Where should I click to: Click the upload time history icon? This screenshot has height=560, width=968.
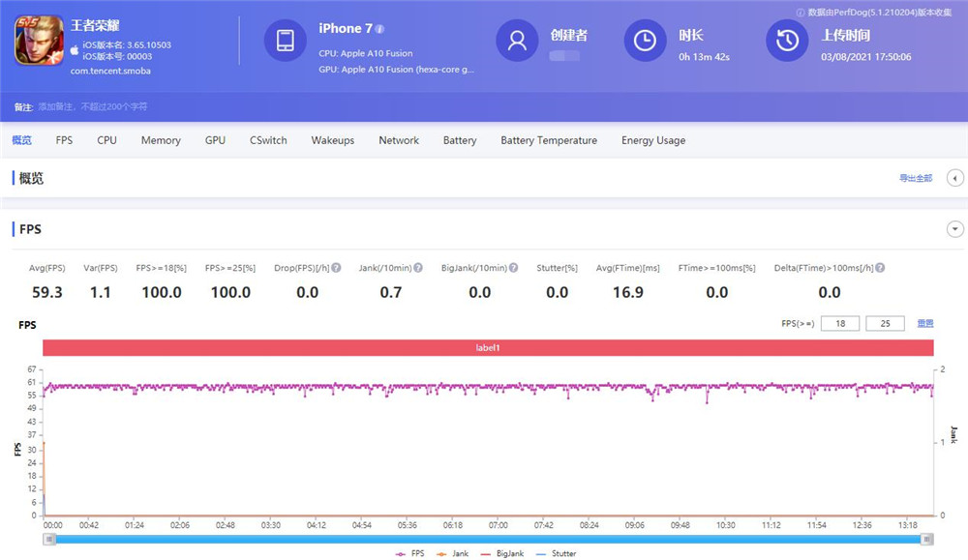(787, 41)
